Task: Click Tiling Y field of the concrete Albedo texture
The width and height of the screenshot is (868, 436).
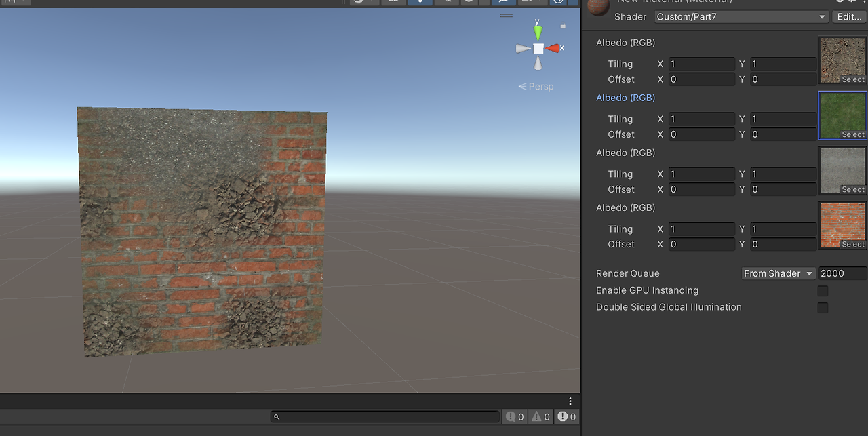Action: pyautogui.click(x=783, y=174)
